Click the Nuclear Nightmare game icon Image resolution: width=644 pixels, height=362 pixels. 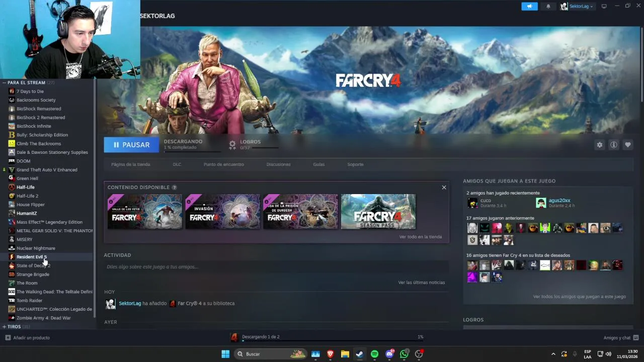tap(12, 248)
